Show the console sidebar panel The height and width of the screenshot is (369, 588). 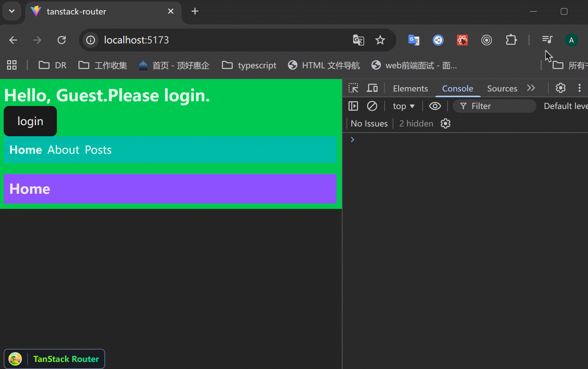353,106
